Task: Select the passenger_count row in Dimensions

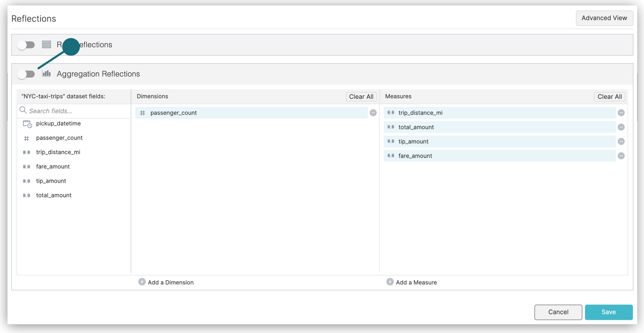Action: click(x=251, y=113)
